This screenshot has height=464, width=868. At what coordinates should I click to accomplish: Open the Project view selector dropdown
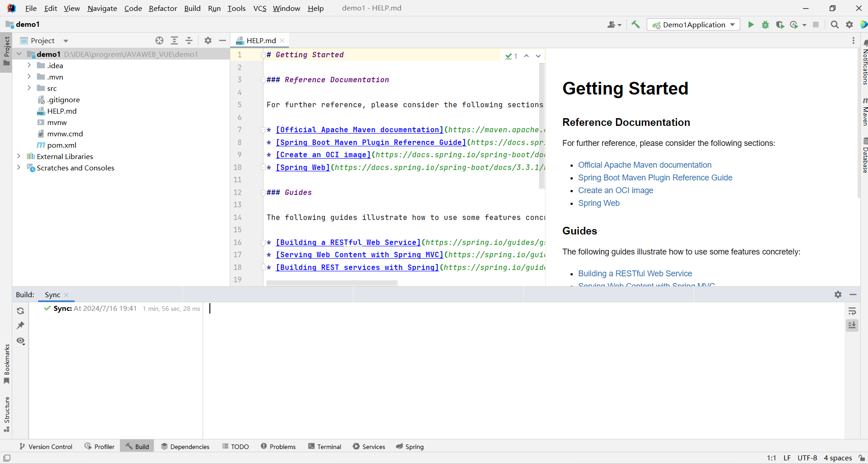(45, 40)
